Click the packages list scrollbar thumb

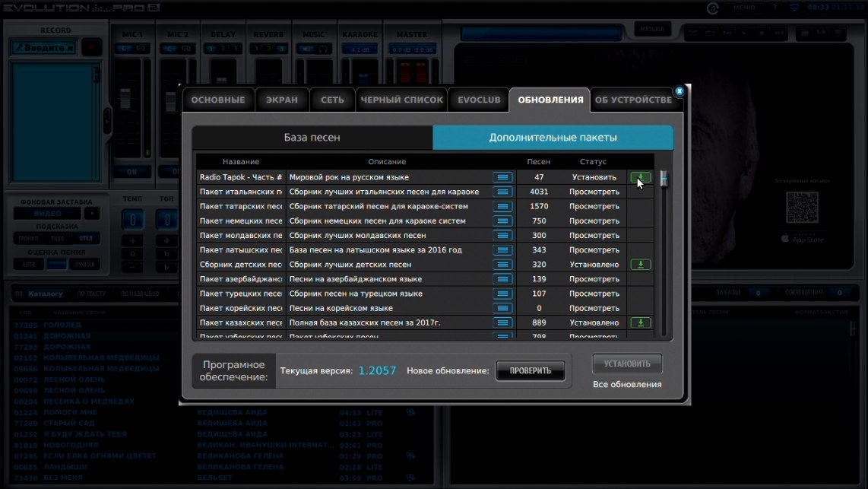tap(664, 178)
